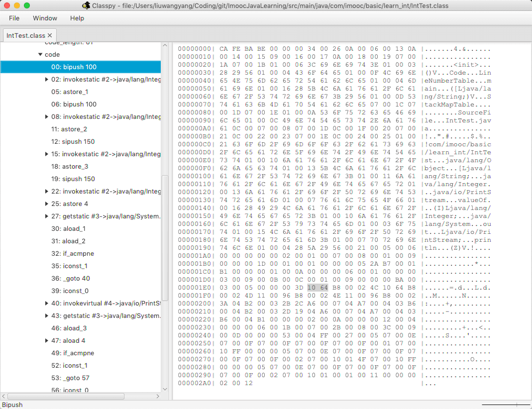Click the horizontal scrollbar thumb of tree
The width and height of the screenshot is (532, 409).
pos(66,396)
